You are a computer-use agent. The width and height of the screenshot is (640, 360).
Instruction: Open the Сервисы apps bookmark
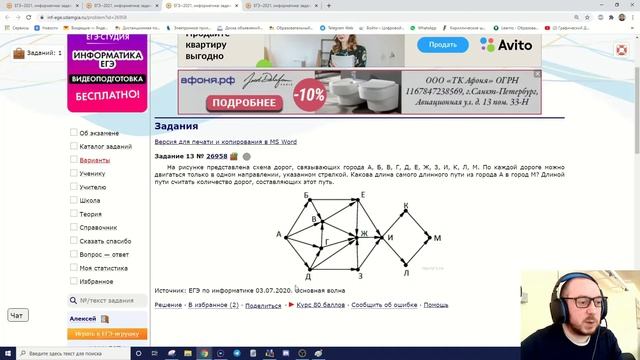click(17, 28)
